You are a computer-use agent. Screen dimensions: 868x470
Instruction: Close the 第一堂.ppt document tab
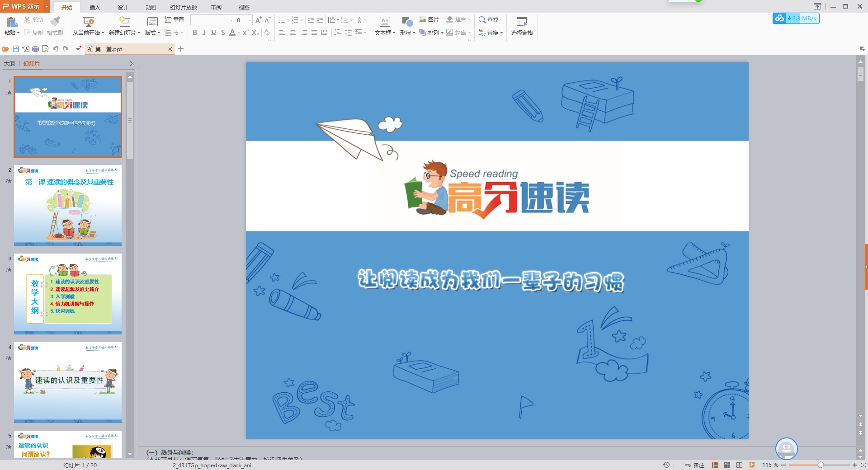coord(170,49)
